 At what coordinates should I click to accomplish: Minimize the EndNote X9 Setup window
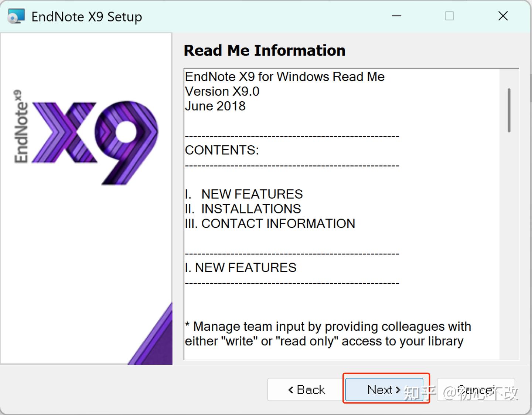coord(396,16)
